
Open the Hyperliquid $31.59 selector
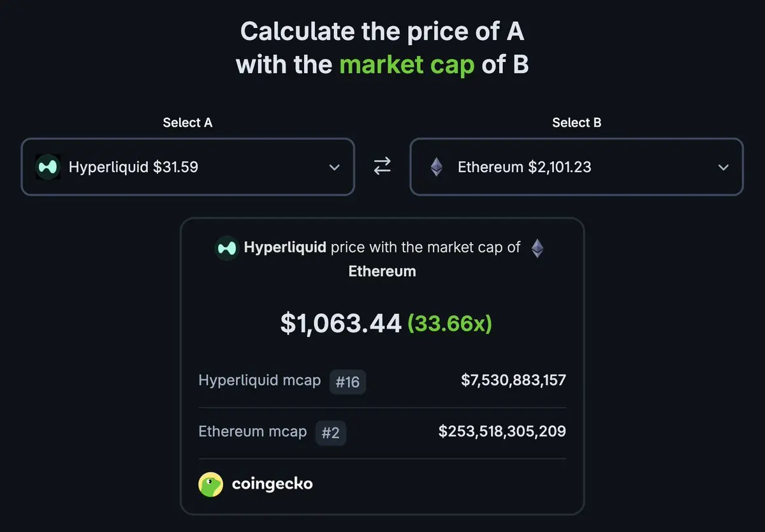click(x=133, y=167)
